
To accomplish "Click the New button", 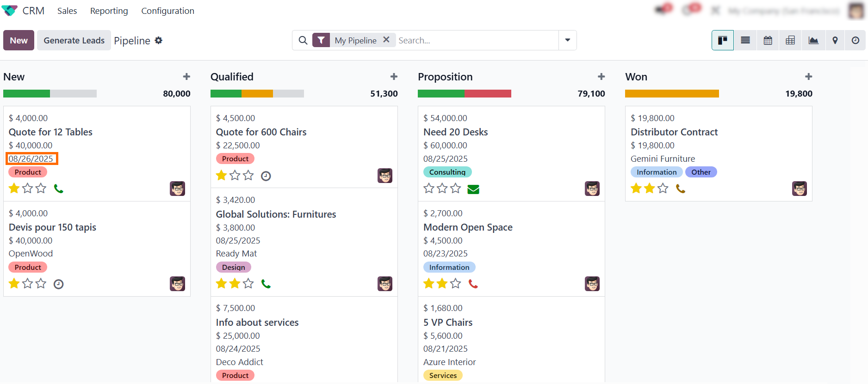I will (x=18, y=40).
